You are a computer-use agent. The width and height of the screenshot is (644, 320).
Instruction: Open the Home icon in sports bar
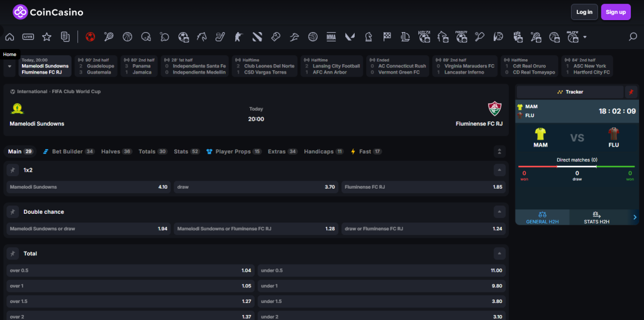(x=9, y=37)
